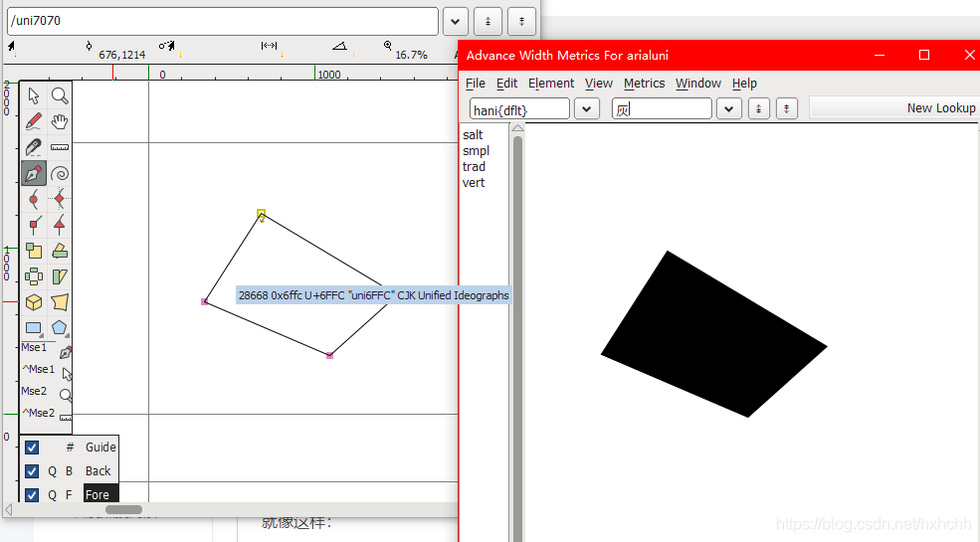The image size is (980, 542).
Task: Click the hani{dflt} script field
Action: pos(519,109)
